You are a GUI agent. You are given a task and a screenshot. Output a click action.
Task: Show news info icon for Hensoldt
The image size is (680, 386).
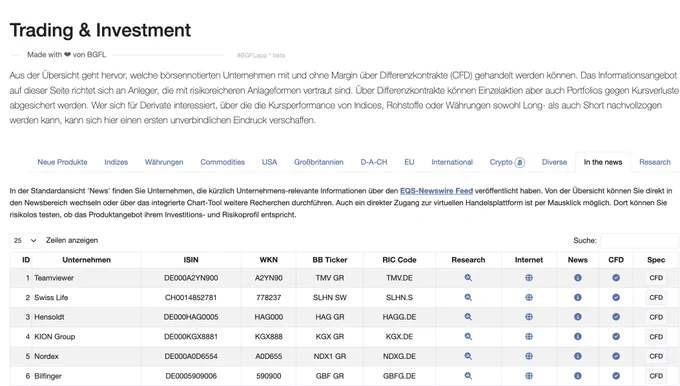pyautogui.click(x=578, y=317)
